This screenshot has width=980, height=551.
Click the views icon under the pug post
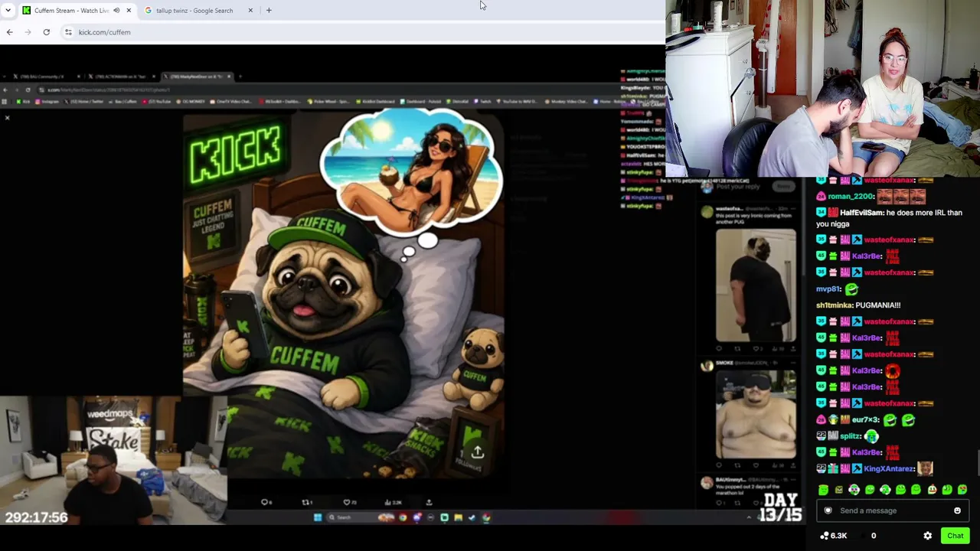389,502
